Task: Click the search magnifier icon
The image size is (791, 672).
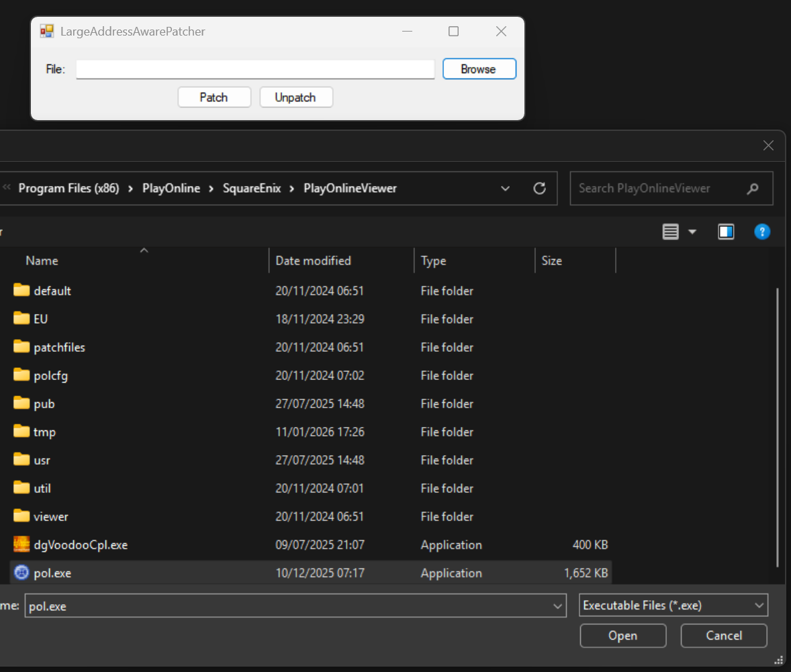Action: (753, 189)
